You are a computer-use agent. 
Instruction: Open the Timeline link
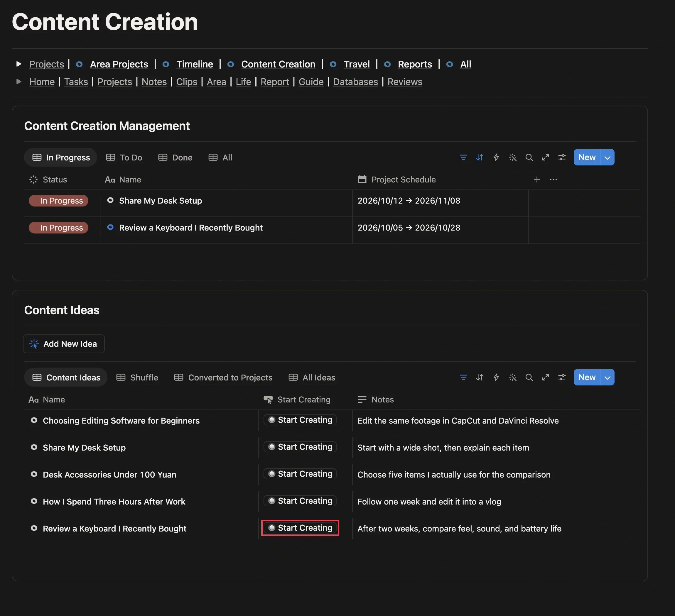tap(195, 64)
